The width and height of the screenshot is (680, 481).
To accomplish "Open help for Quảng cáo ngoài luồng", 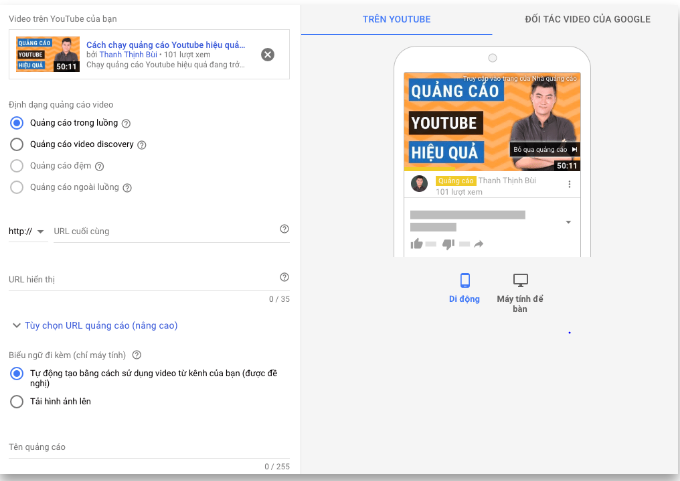I will pos(127,188).
